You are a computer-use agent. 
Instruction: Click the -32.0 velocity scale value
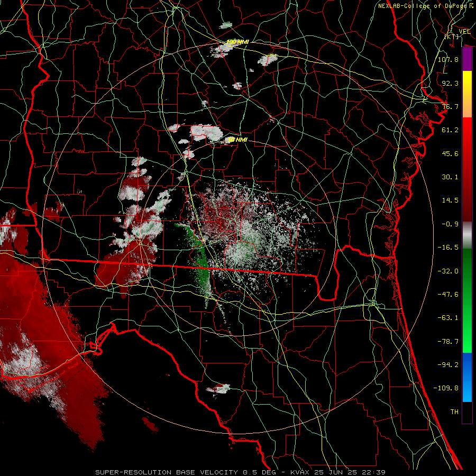(448, 271)
